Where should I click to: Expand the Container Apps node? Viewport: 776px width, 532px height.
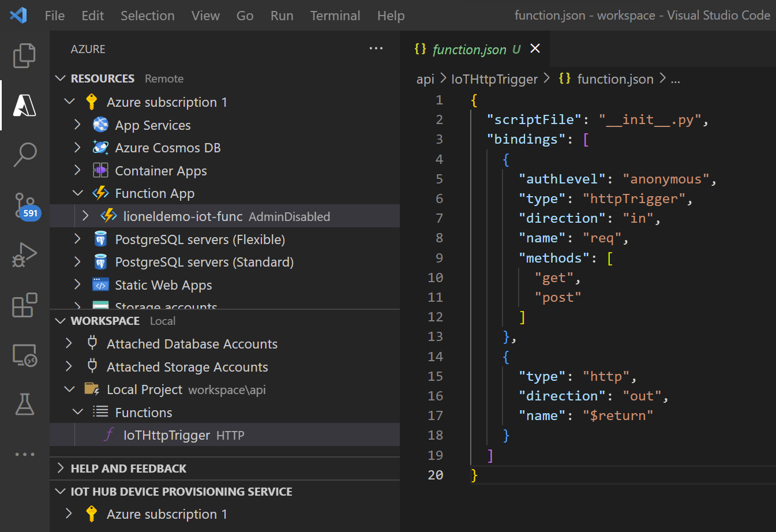coord(77,170)
